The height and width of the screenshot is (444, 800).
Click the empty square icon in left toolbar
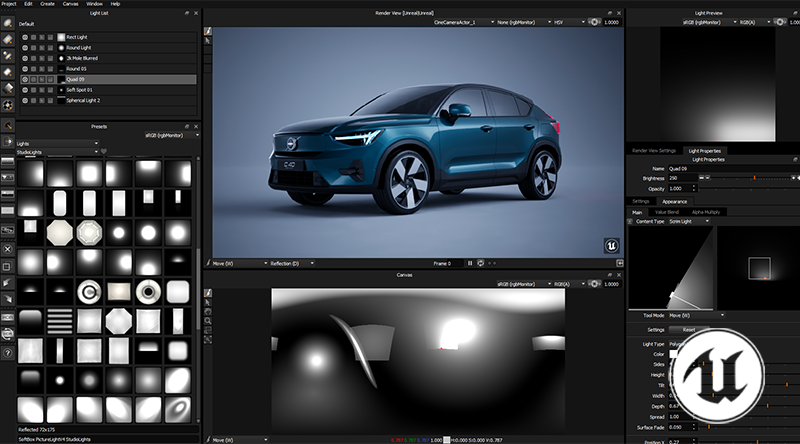point(8,266)
